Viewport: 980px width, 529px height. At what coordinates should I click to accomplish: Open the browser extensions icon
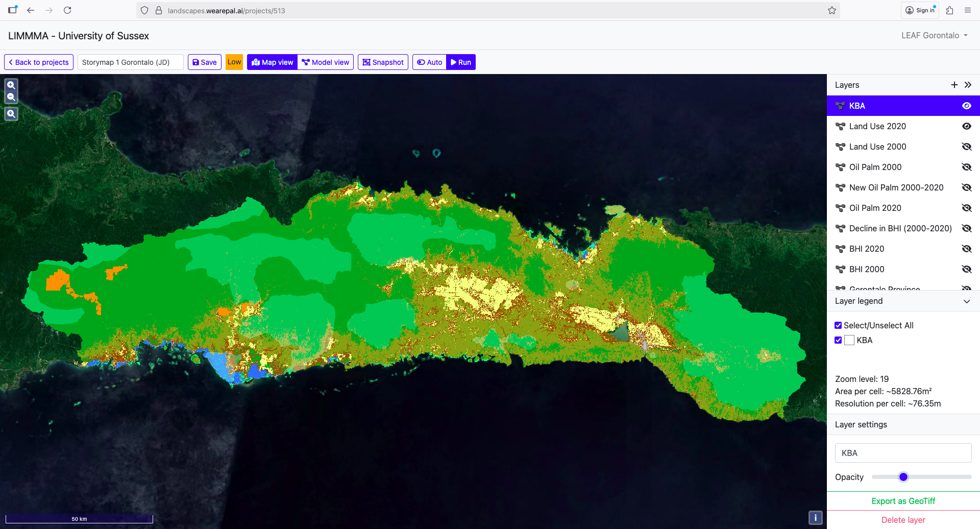click(x=949, y=10)
